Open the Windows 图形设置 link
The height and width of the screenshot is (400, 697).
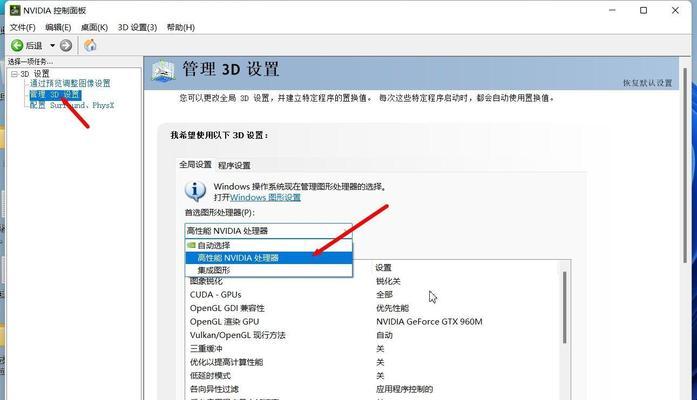[265, 197]
